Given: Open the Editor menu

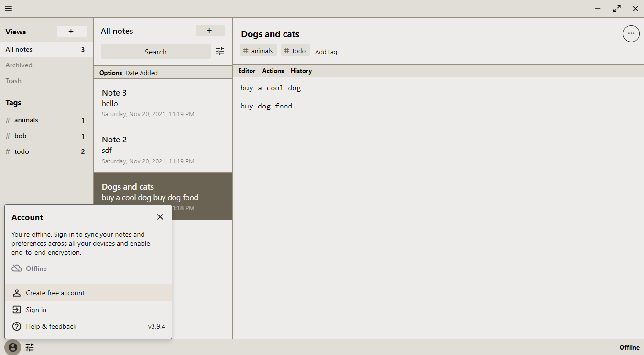Looking at the screenshot, I should coord(247,71).
